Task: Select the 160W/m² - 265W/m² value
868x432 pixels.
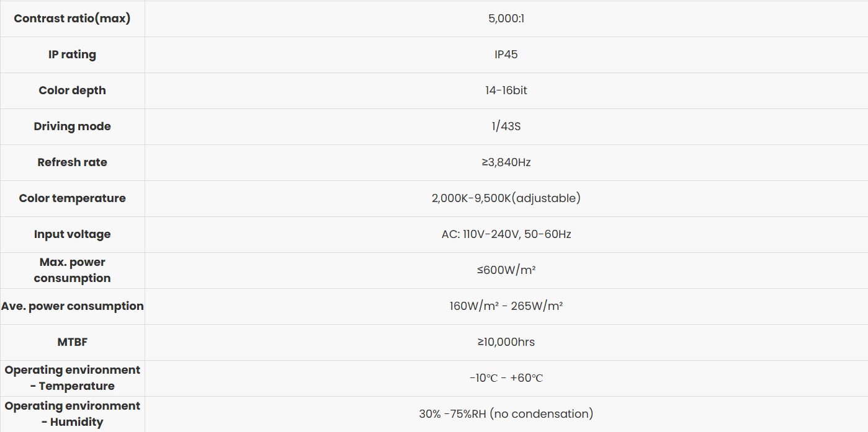Action: click(506, 306)
